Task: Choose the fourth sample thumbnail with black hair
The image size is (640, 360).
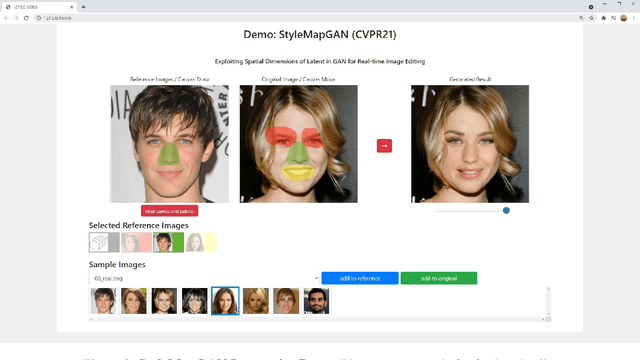Action: click(195, 301)
